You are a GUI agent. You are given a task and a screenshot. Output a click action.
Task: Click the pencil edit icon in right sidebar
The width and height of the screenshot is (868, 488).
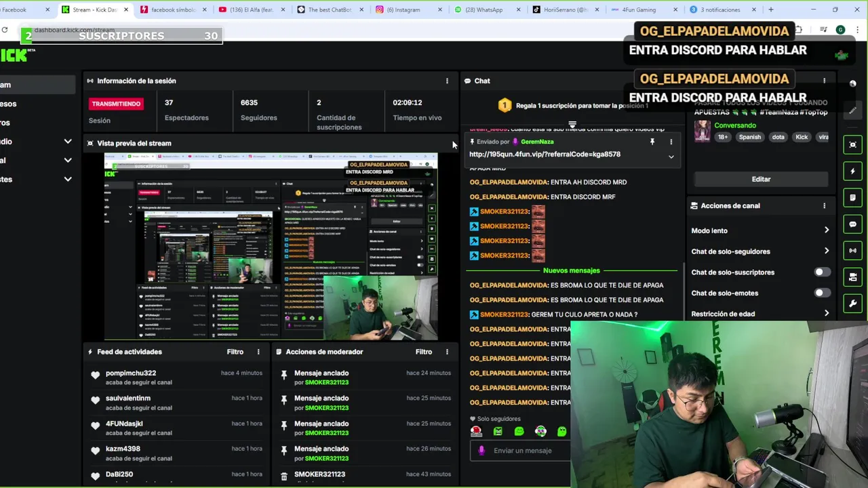click(853, 110)
